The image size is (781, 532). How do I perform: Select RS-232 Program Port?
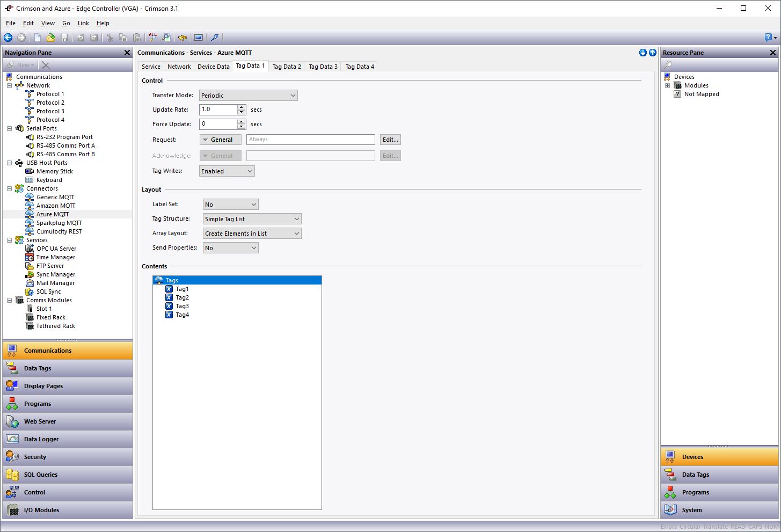[x=64, y=137]
